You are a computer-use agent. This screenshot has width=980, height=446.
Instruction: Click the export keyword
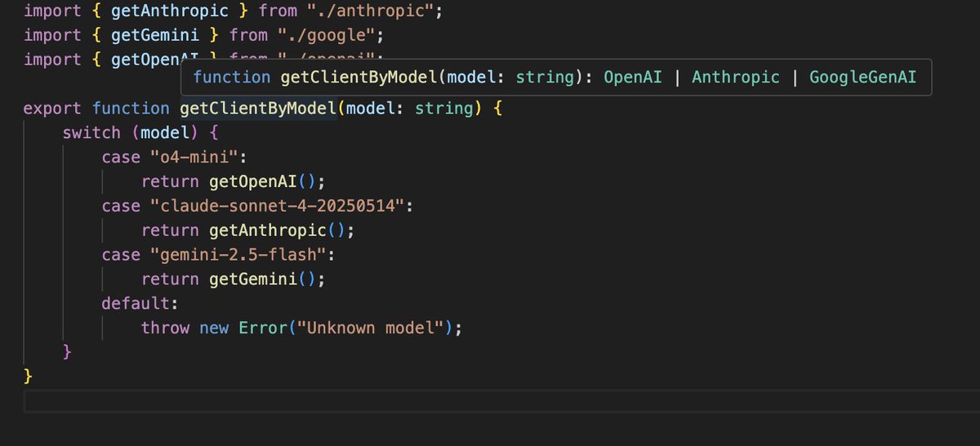tap(52, 108)
